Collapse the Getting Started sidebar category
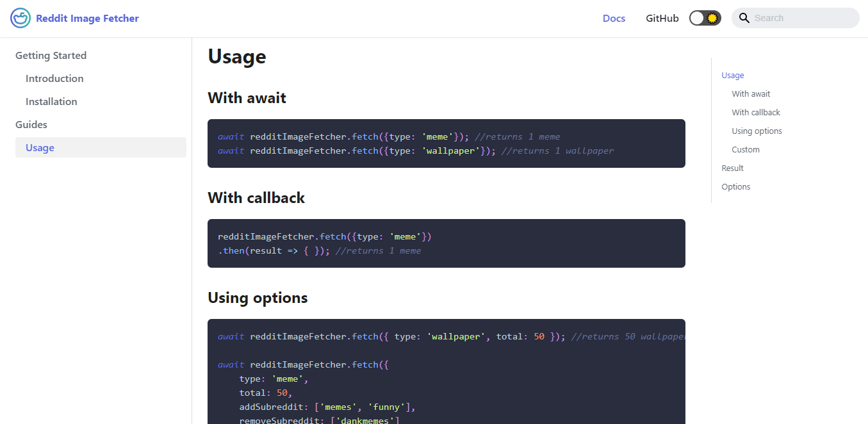 [x=51, y=56]
